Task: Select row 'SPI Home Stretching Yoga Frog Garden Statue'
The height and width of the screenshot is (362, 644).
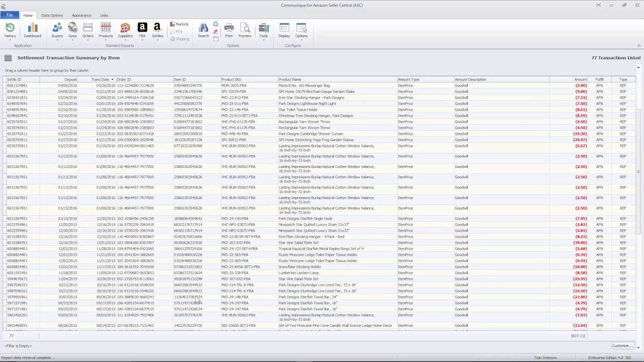Action: (320, 140)
